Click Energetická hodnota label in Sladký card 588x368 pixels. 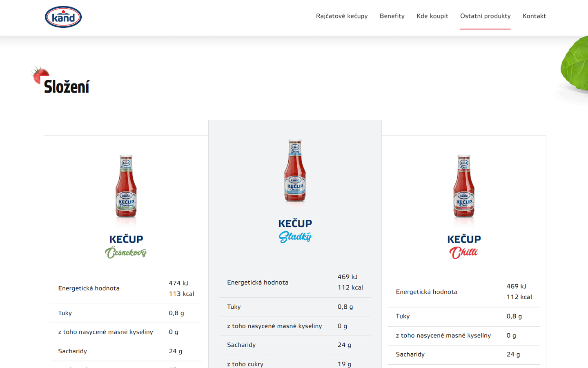258,282
